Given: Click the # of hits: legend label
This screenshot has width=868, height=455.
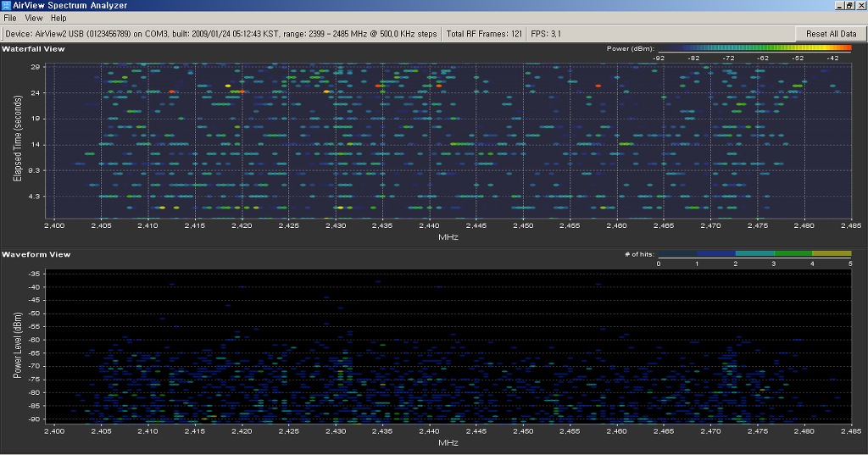Looking at the screenshot, I should [639, 255].
